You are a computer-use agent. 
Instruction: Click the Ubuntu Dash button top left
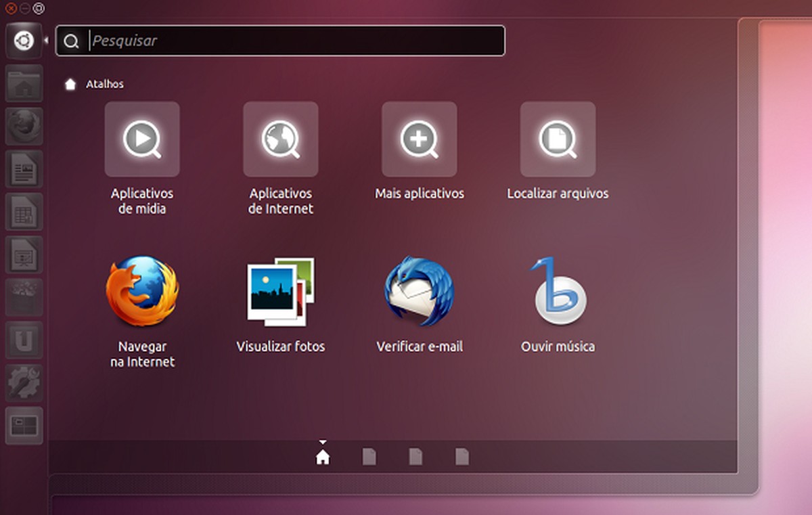click(24, 39)
